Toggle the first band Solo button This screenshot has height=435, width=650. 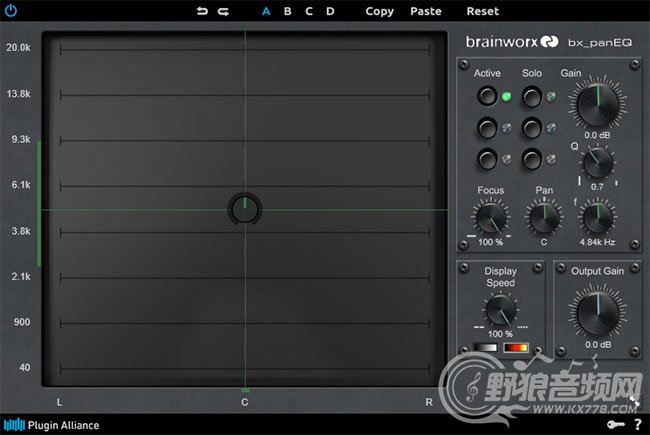pos(532,96)
